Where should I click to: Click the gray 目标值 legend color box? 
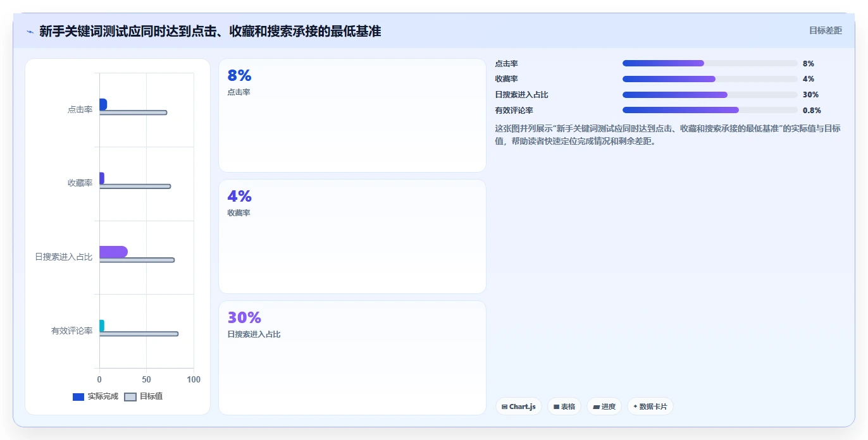point(130,397)
